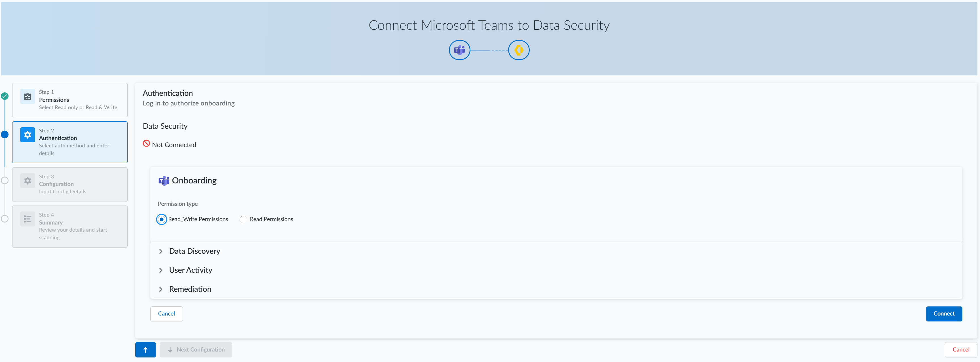Image resolution: width=980 pixels, height=362 pixels.
Task: Click the Configuration step gear icon
Action: tap(28, 181)
